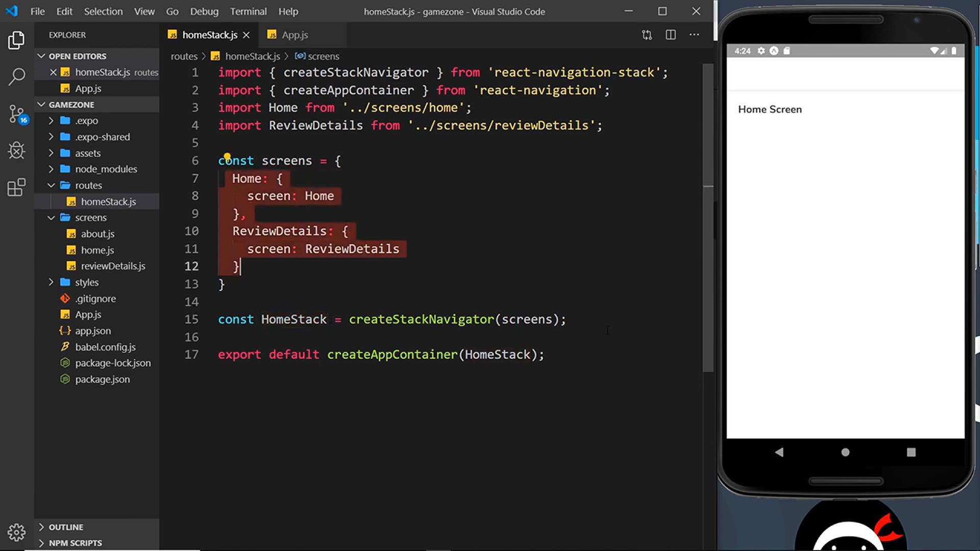Open the Debug view in activity bar
The image size is (980, 551).
tap(16, 151)
